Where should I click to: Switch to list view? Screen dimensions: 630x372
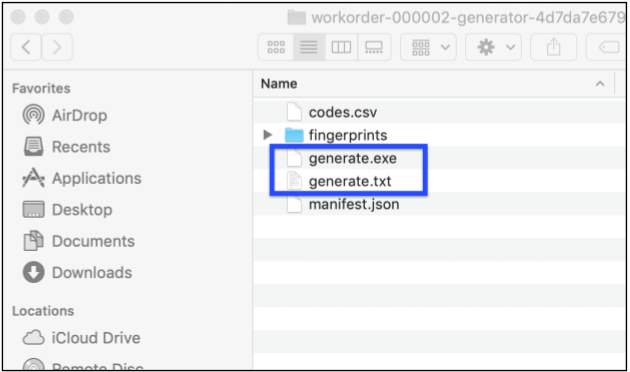(309, 47)
